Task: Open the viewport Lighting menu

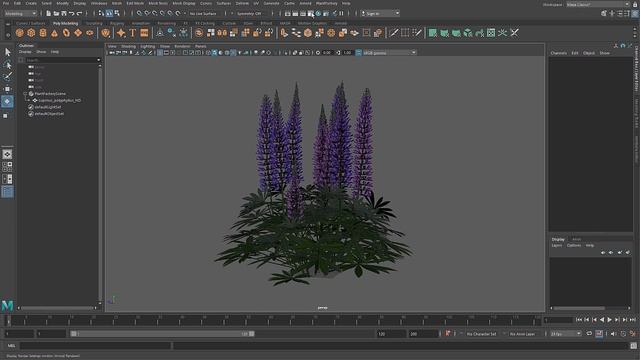Action: [x=148, y=46]
